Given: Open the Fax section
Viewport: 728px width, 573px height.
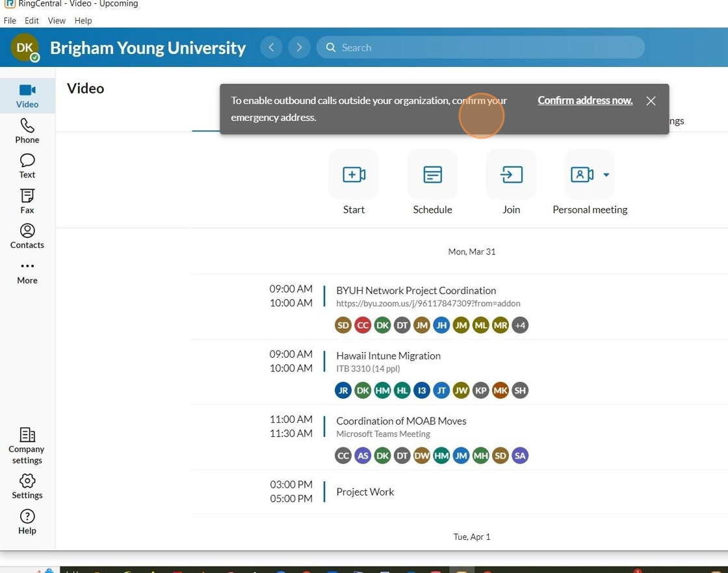Looking at the screenshot, I should [27, 201].
